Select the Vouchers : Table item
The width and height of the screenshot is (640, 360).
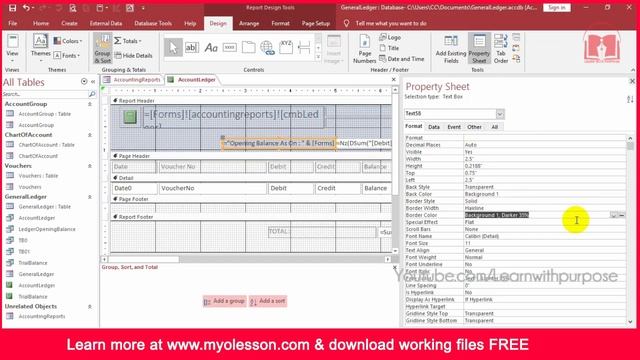click(38, 176)
